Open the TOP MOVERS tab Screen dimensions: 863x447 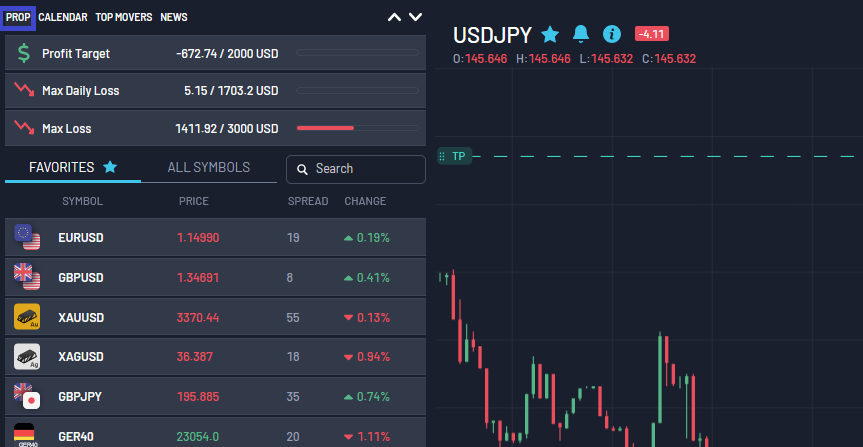point(124,17)
